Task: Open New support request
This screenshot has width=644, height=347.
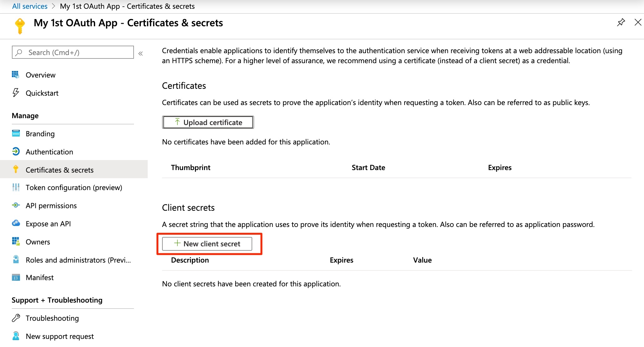Action: (x=59, y=336)
